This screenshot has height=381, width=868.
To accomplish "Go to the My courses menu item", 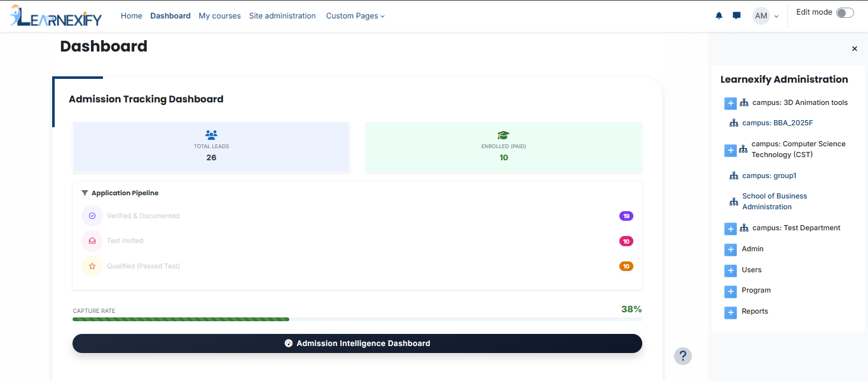I will coord(219,16).
